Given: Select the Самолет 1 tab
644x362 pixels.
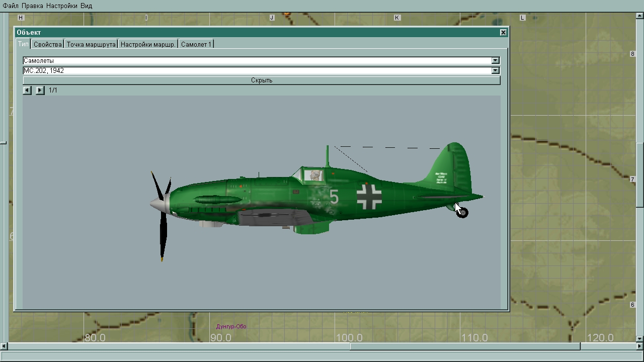Looking at the screenshot, I should coord(196,44).
